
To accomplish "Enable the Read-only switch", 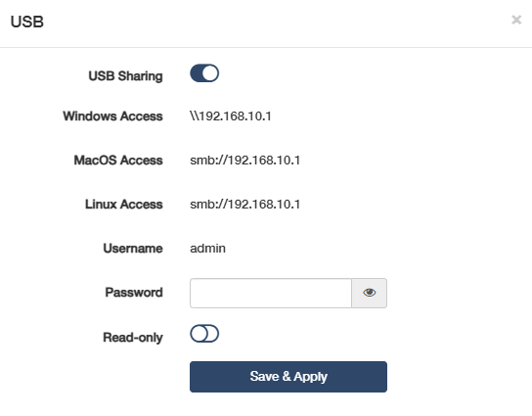I will (204, 334).
